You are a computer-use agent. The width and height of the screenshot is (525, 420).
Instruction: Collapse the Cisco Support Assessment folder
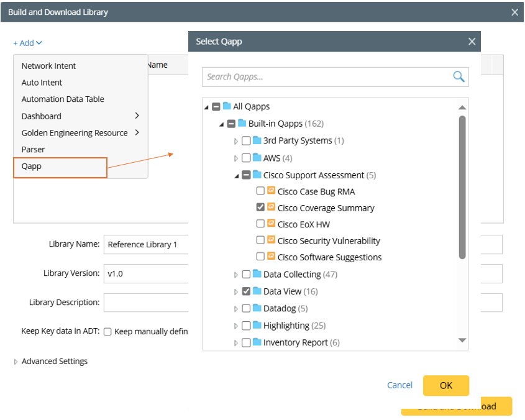tap(236, 176)
